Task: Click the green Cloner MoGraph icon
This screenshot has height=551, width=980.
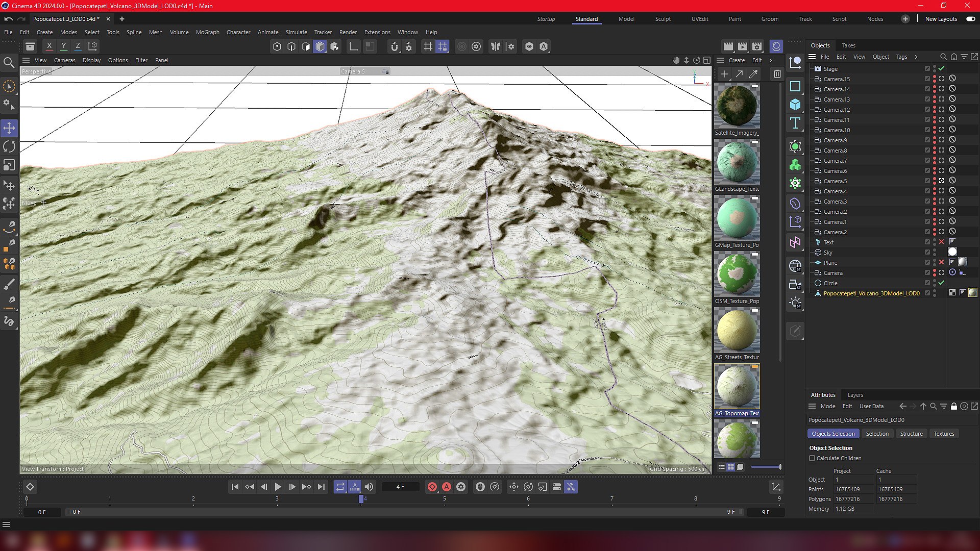Action: pos(795,165)
